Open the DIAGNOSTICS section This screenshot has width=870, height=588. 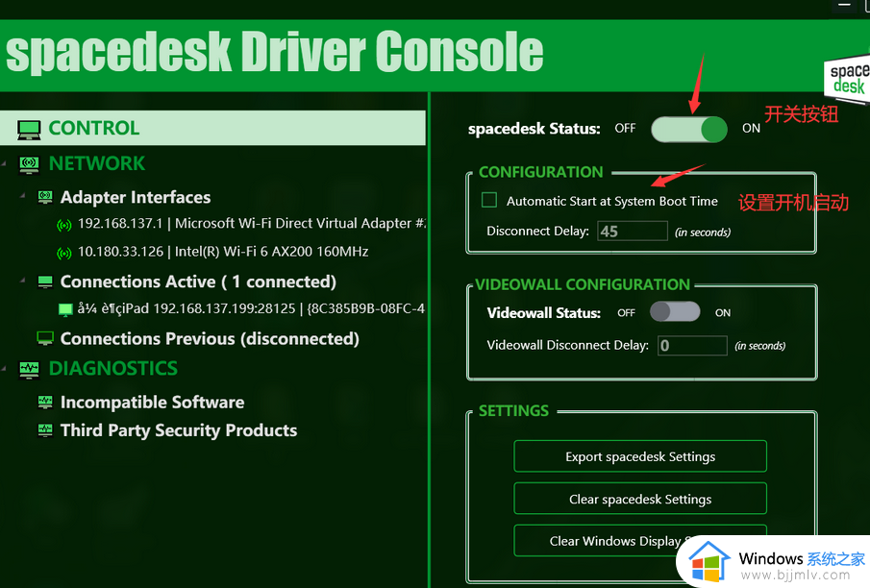coord(113,368)
